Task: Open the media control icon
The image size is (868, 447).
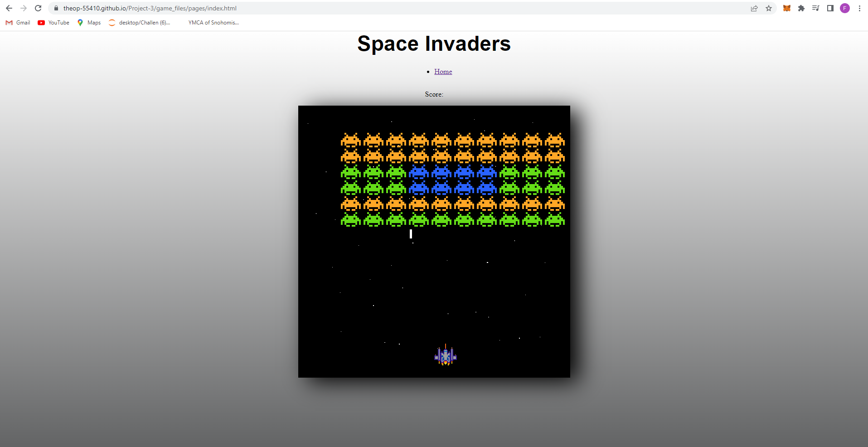Action: point(816,8)
